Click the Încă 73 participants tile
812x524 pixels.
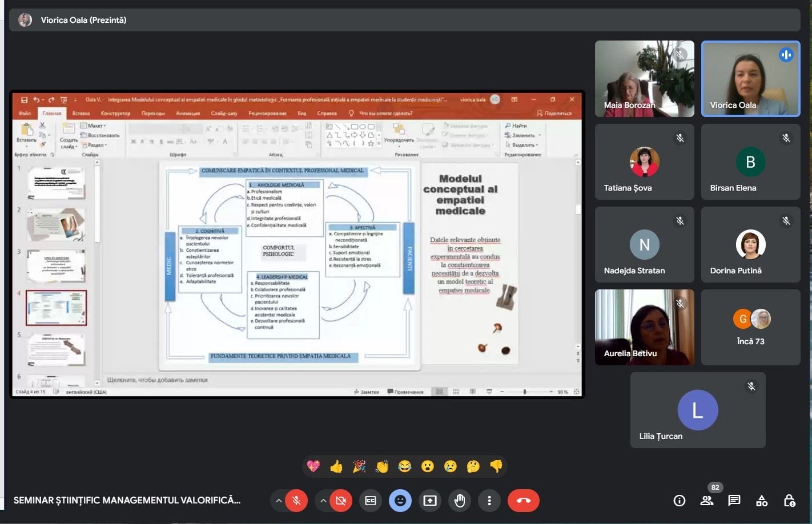750,327
